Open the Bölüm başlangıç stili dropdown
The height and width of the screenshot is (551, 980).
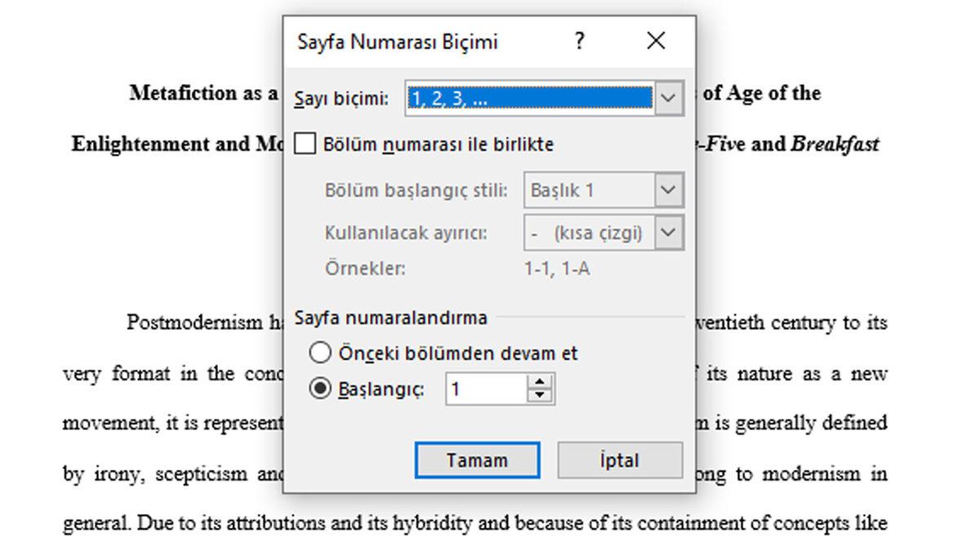[668, 190]
